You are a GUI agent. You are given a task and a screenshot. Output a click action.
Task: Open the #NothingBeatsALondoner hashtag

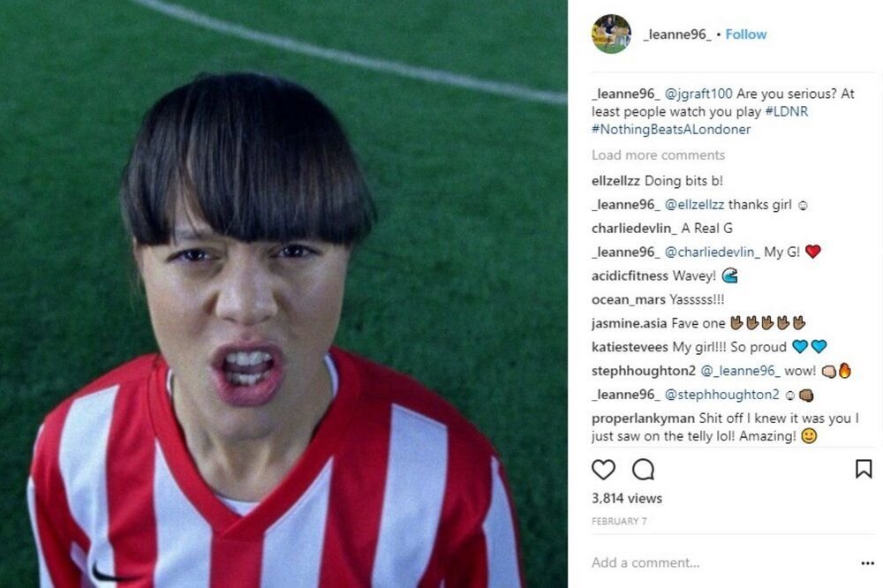(671, 130)
